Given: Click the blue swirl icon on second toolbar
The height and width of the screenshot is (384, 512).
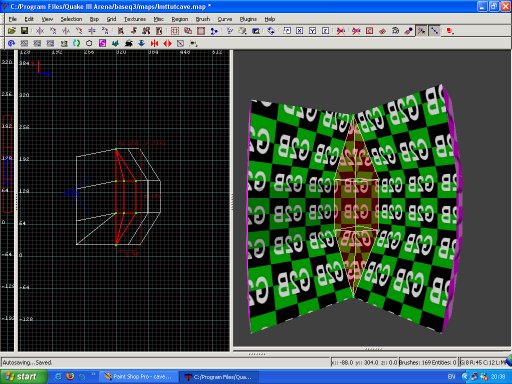Looking at the screenshot, I should [x=11, y=43].
